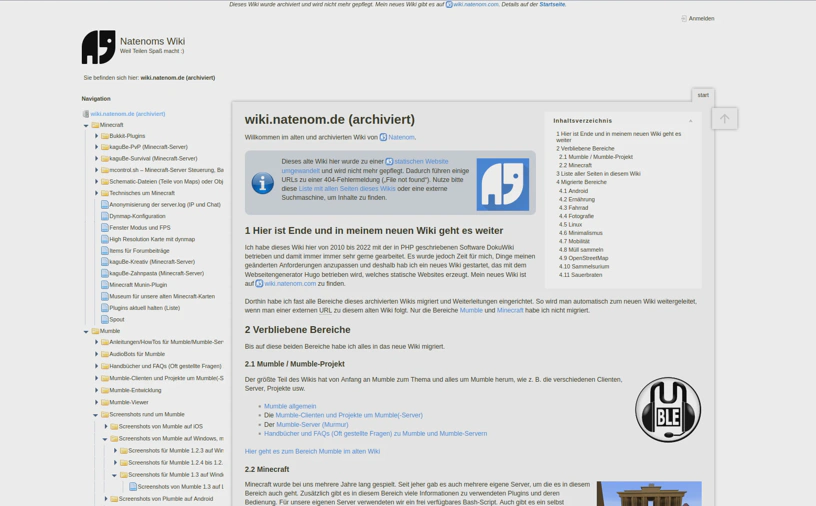Open Items für Forumbeiträge page
The width and height of the screenshot is (816, 506).
[x=139, y=250]
